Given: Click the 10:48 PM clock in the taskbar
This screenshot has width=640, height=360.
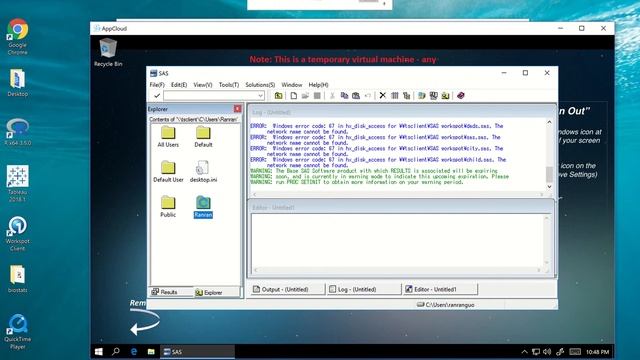Looking at the screenshot, I should point(598,351).
